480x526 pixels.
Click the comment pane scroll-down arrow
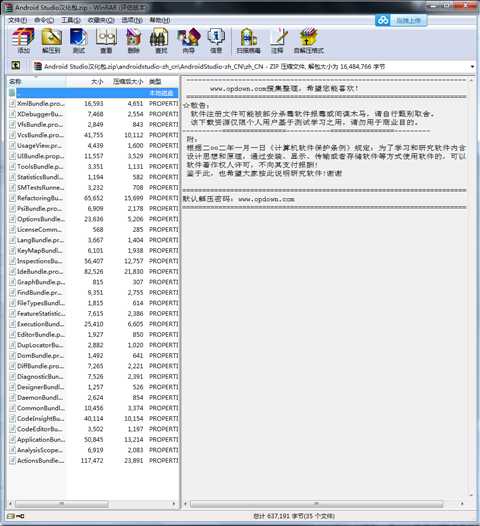click(471, 495)
